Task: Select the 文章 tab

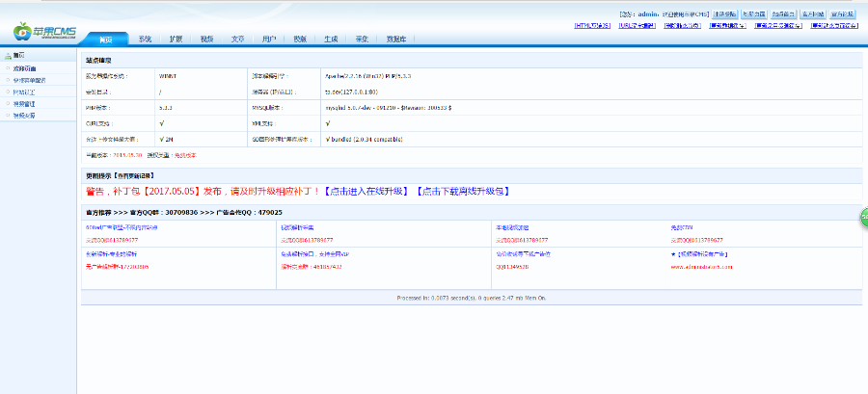Action: click(237, 39)
